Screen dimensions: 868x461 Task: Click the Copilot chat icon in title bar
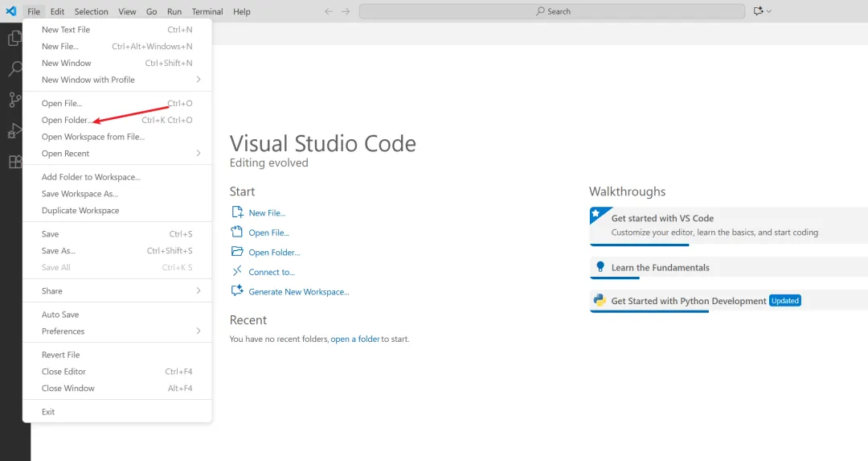coord(758,11)
